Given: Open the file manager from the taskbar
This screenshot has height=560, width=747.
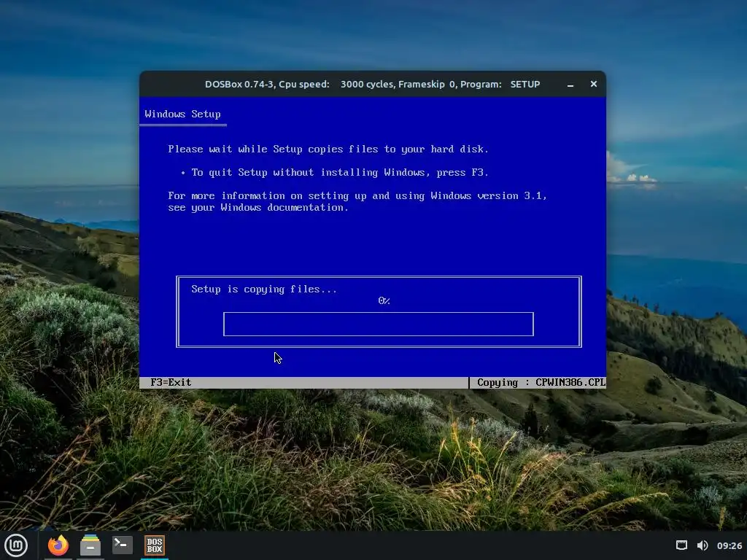Looking at the screenshot, I should [x=90, y=545].
